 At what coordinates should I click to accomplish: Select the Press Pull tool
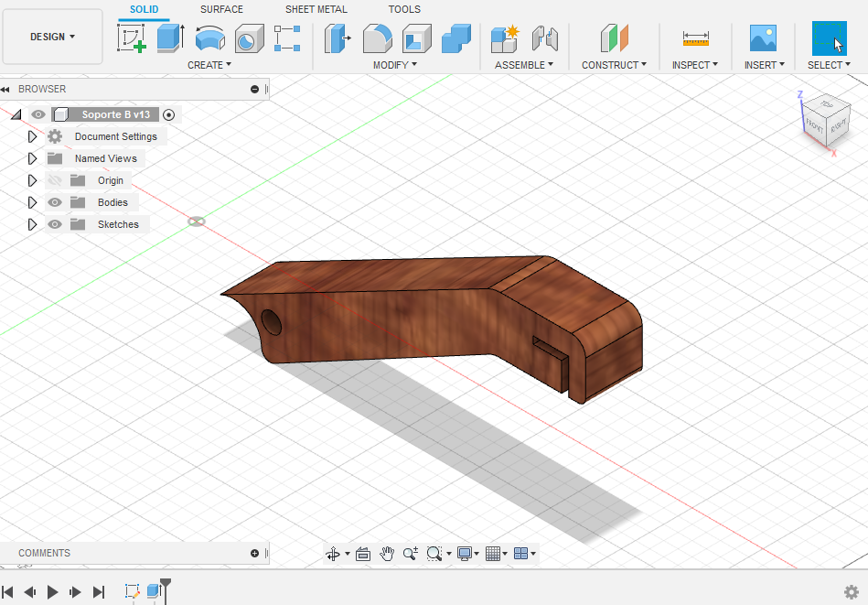pos(338,38)
